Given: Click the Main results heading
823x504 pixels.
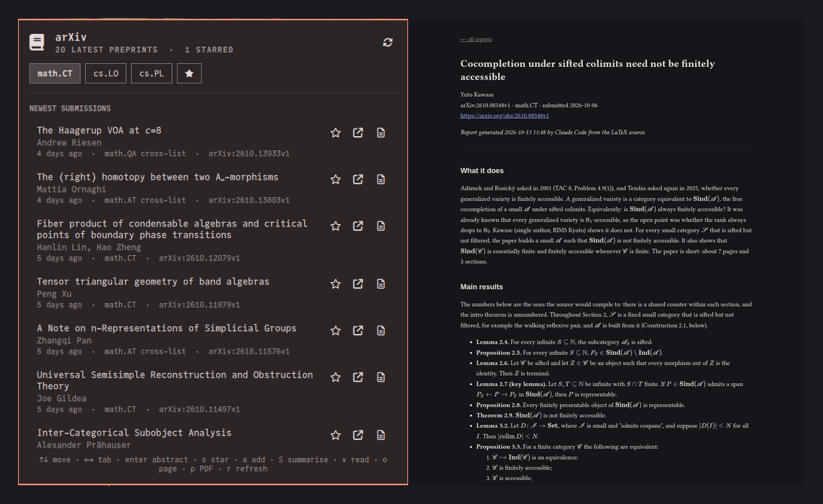Looking at the screenshot, I should click(x=481, y=287).
